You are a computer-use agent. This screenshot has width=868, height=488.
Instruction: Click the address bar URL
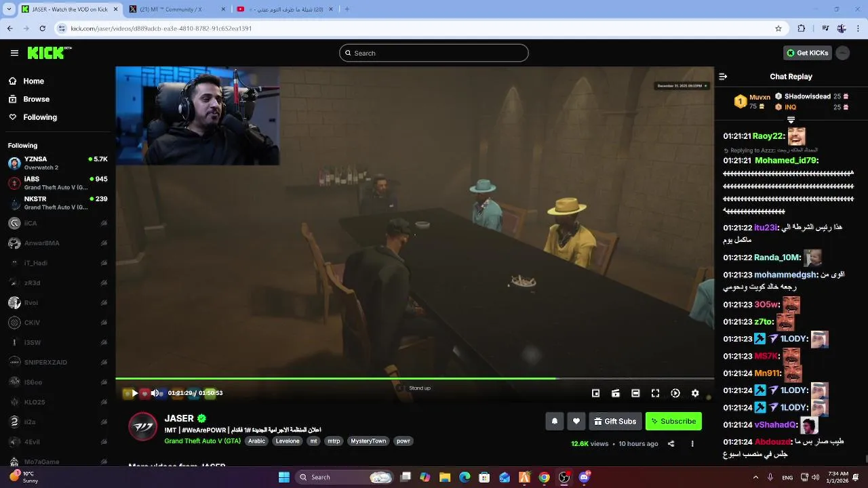(161, 28)
